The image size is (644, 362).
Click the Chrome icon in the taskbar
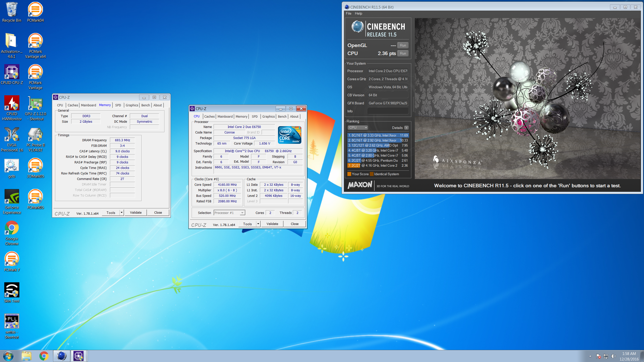44,356
